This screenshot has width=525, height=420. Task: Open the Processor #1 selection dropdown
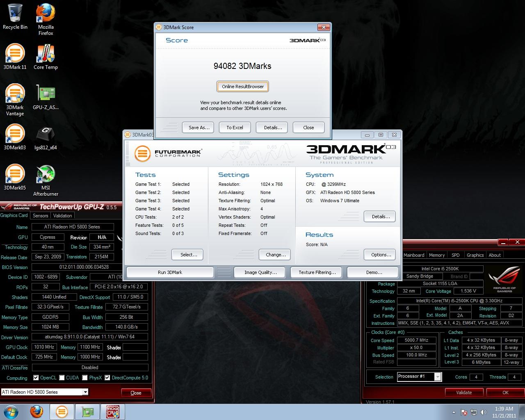[x=419, y=377]
